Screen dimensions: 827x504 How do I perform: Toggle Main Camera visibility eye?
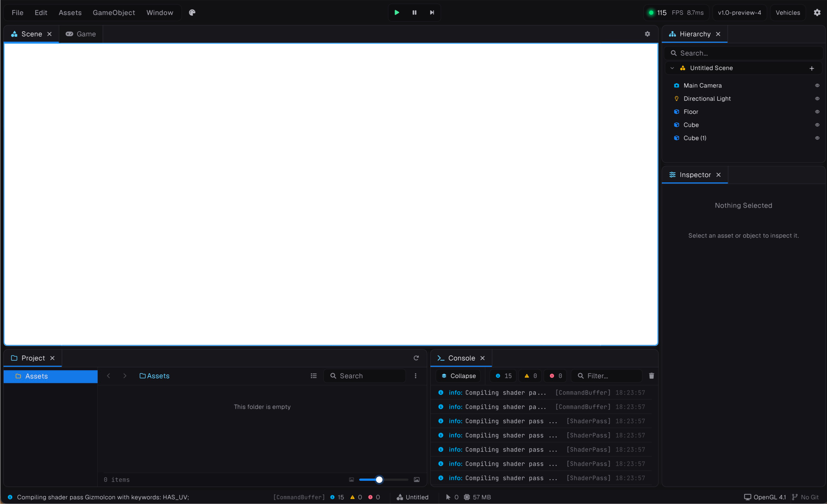pos(817,85)
